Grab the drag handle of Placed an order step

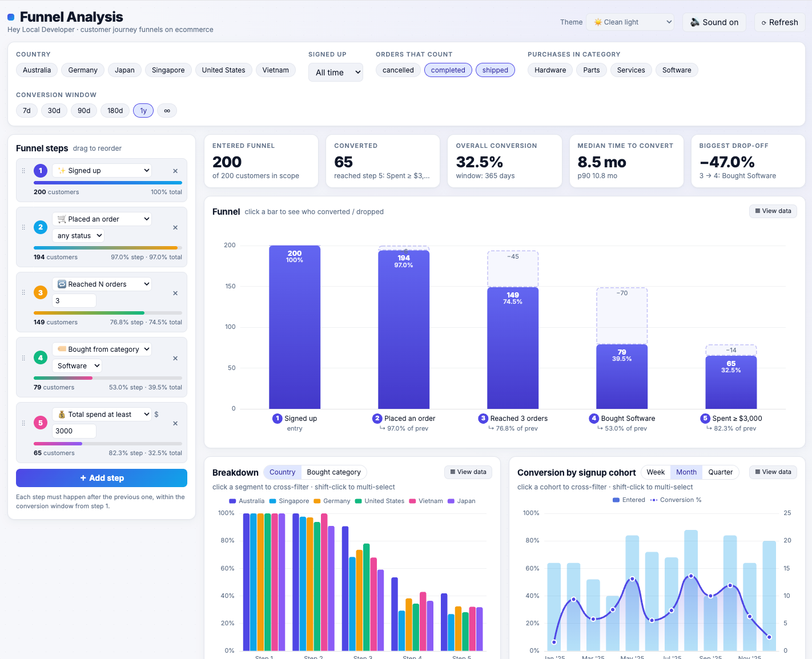[x=23, y=227]
